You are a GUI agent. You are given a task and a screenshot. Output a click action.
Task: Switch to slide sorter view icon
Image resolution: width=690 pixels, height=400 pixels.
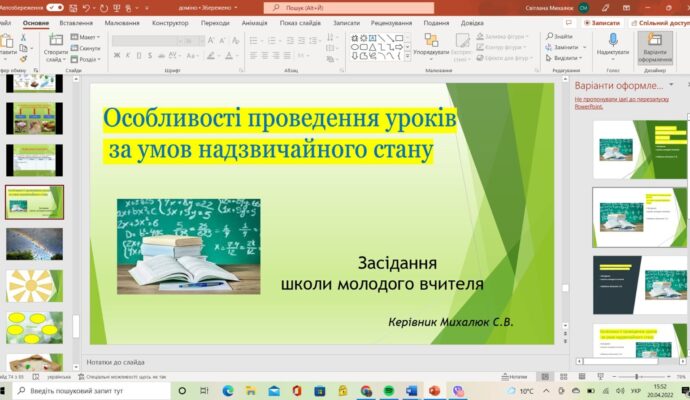pyautogui.click(x=564, y=377)
